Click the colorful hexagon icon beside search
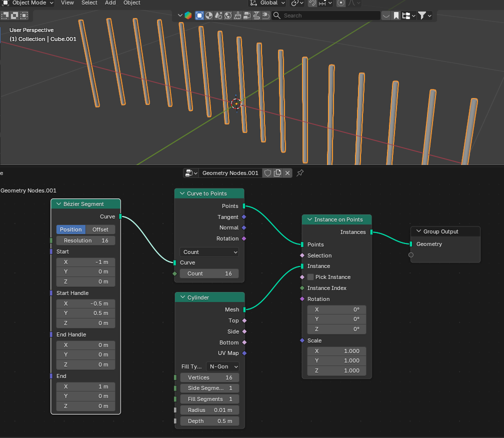The image size is (504, 438). point(188,15)
